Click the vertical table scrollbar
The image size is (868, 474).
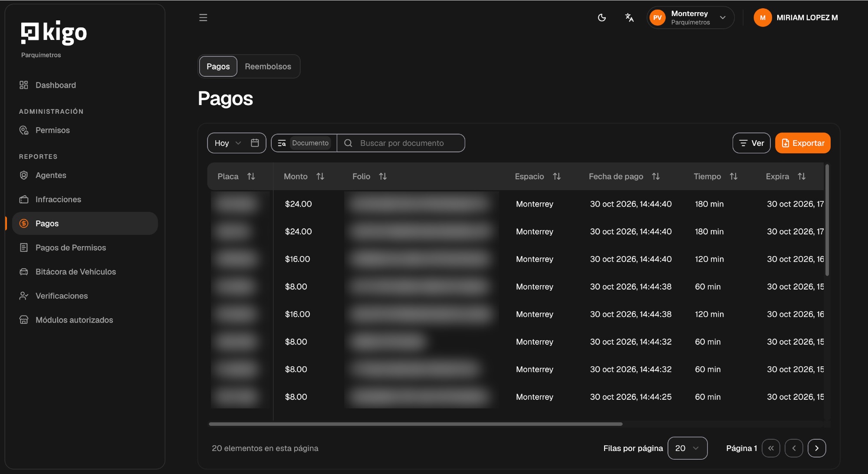pyautogui.click(x=827, y=220)
